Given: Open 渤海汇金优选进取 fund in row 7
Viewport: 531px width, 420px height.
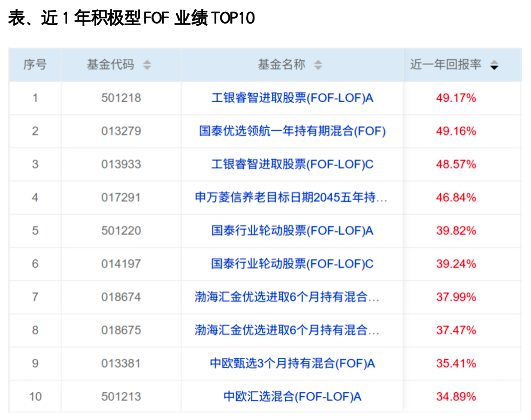Looking at the screenshot, I should click(x=287, y=297).
